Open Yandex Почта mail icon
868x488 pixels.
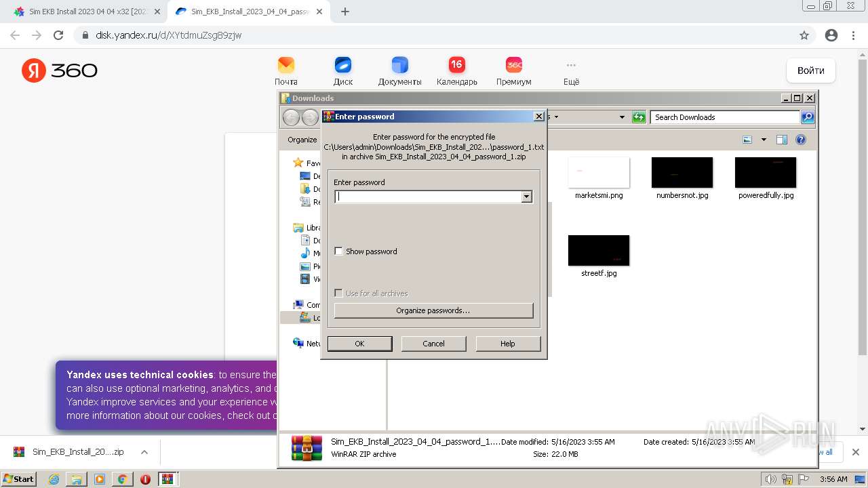click(286, 65)
